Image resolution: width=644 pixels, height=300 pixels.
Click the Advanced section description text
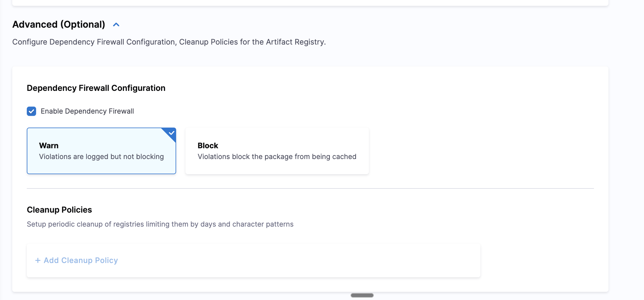click(x=169, y=42)
